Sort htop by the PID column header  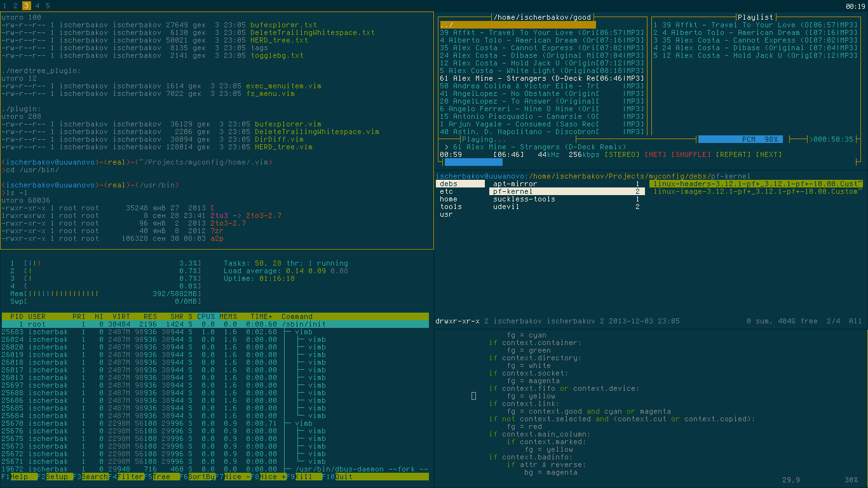coord(17,316)
